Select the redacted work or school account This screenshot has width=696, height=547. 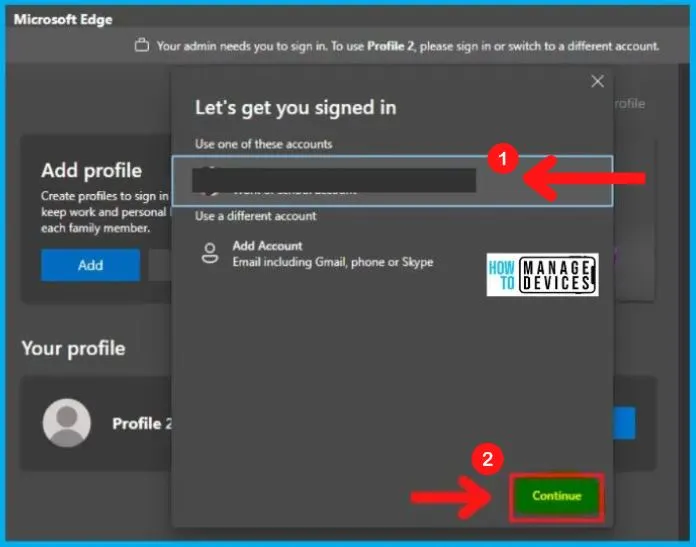[x=392, y=181]
